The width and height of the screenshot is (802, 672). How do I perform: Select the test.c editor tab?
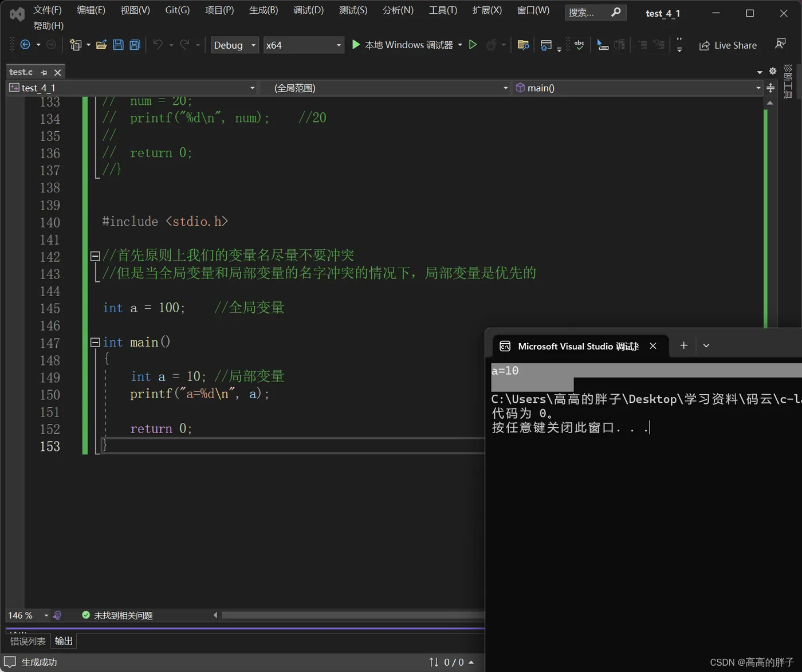[21, 72]
